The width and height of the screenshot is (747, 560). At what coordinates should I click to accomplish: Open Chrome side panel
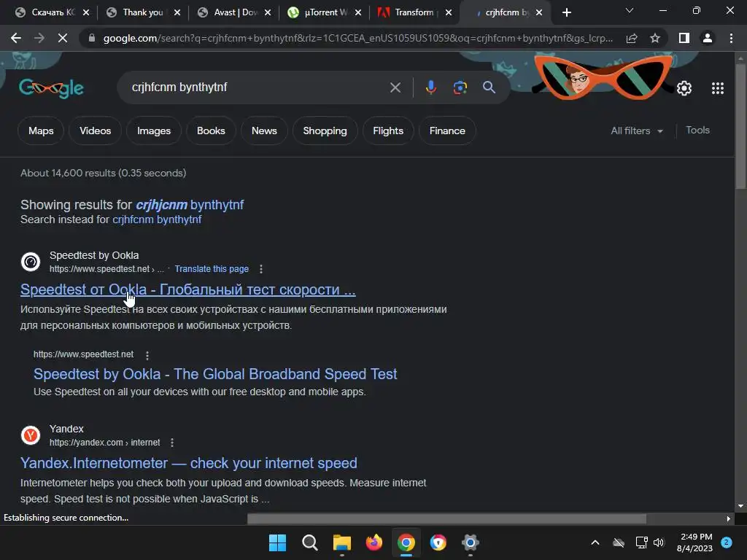(684, 38)
